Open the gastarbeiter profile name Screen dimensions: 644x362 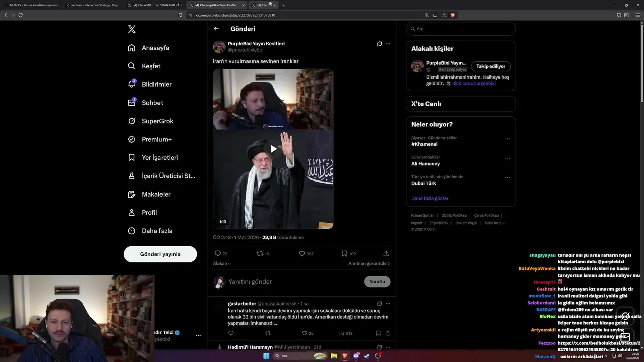(x=242, y=304)
